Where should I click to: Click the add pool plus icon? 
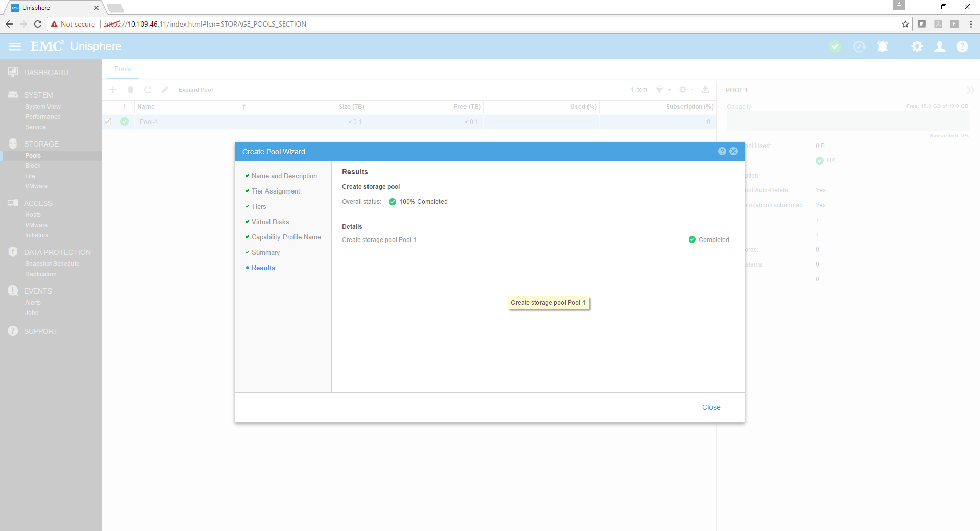tap(113, 90)
